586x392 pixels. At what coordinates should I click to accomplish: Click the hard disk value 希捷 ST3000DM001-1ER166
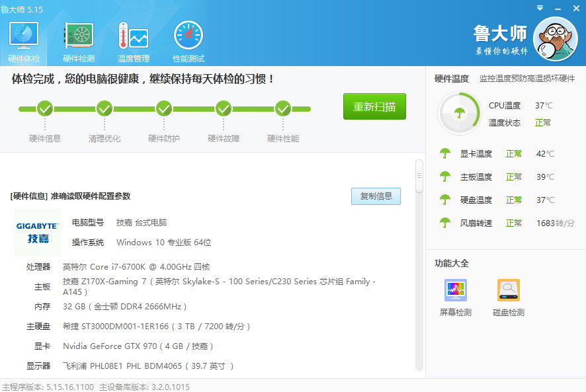[x=157, y=327]
